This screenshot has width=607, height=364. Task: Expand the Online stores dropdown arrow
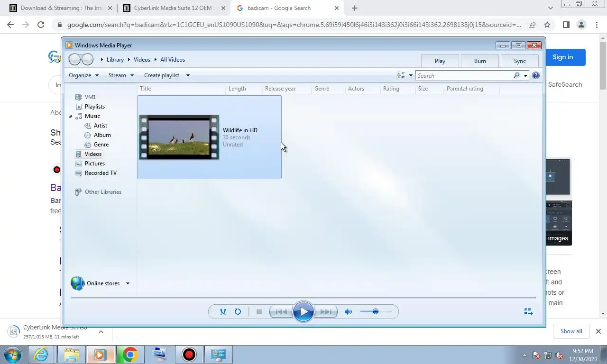pos(128,283)
